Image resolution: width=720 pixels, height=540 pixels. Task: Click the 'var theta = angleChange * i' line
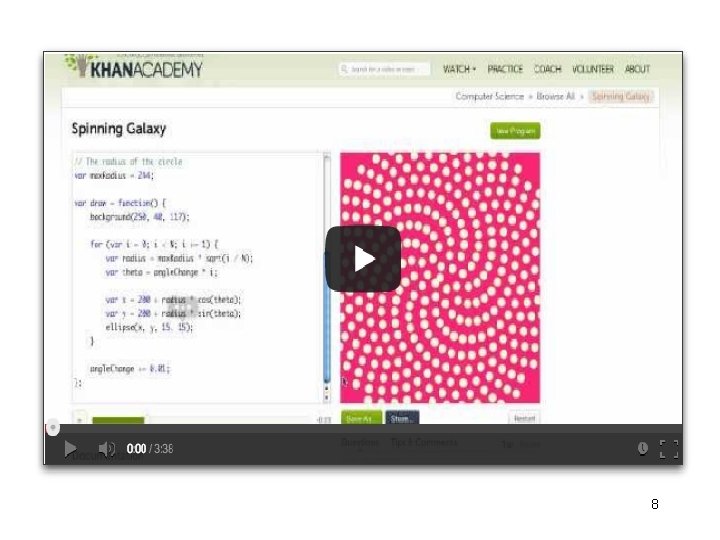tap(161, 272)
